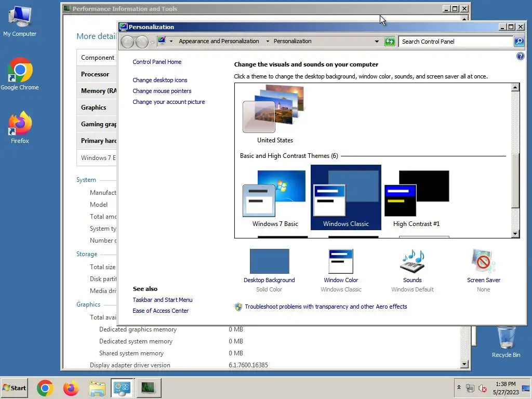Open Help question mark icon
The width and height of the screenshot is (532, 399).
520,56
